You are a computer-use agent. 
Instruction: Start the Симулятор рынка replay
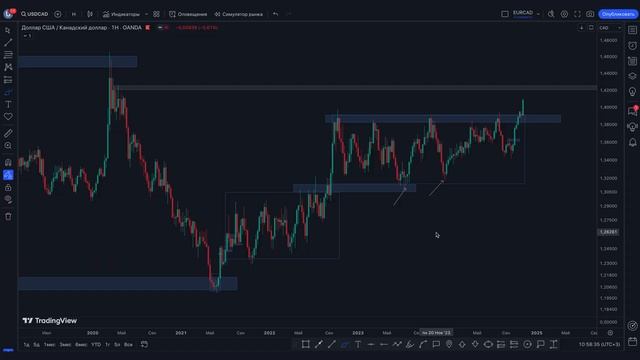pyautogui.click(x=239, y=14)
